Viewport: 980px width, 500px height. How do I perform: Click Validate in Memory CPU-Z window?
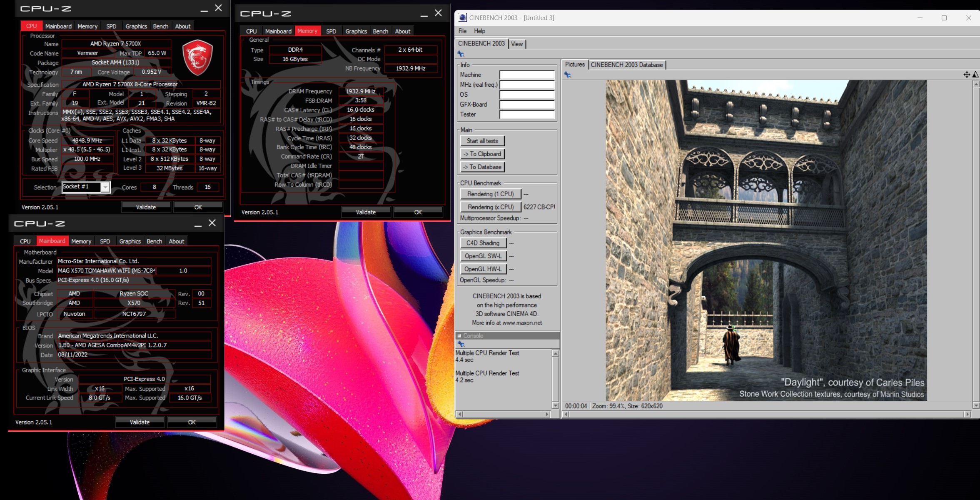366,212
